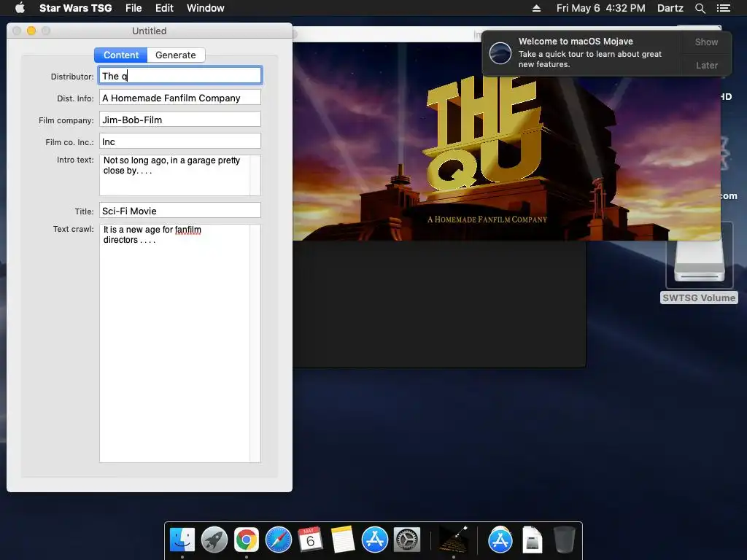Click Later on macOS Mojave notification

706,65
